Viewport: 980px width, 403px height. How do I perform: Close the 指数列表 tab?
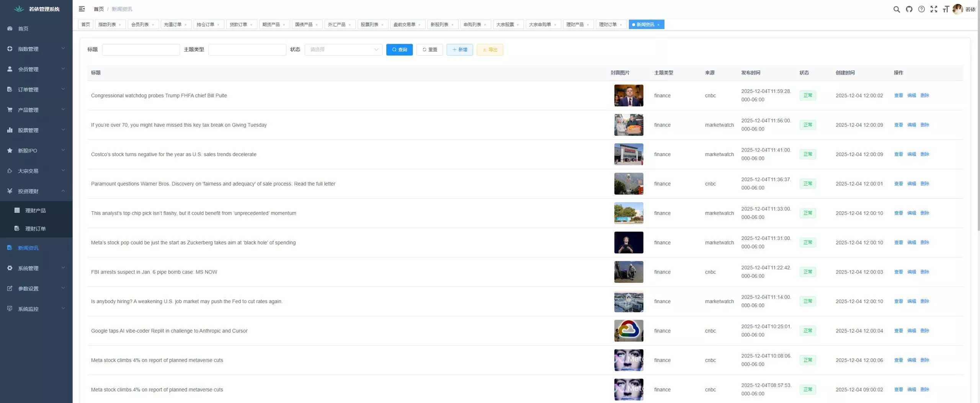[x=120, y=25]
